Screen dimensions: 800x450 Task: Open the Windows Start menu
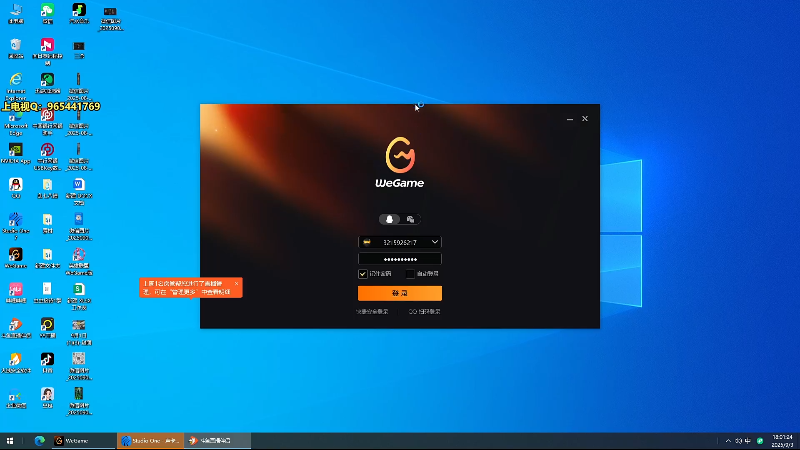pyautogui.click(x=10, y=441)
